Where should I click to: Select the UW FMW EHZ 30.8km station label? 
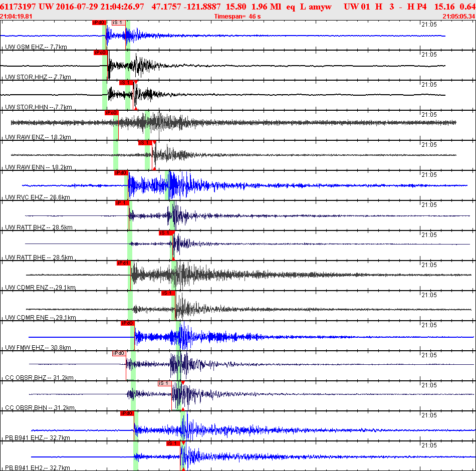pyautogui.click(x=38, y=348)
